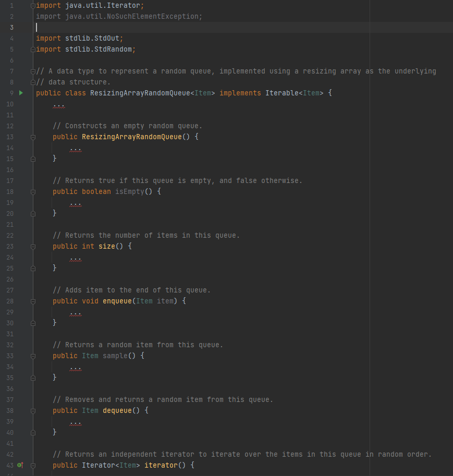
Task: Collapse the iterator() method fold marker
Action: [33, 466]
